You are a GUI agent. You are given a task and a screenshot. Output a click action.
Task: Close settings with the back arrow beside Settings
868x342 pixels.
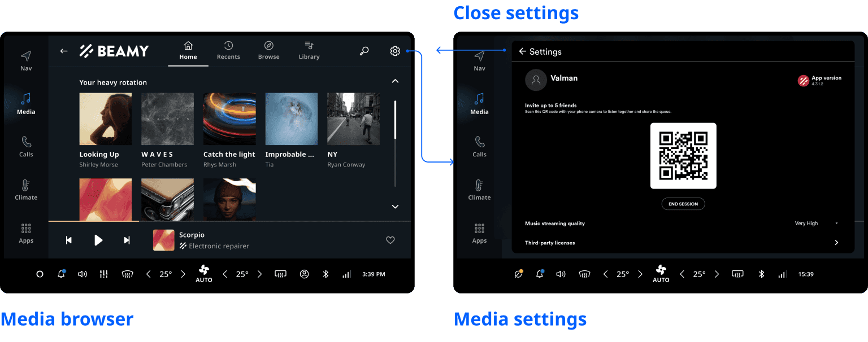coord(522,51)
